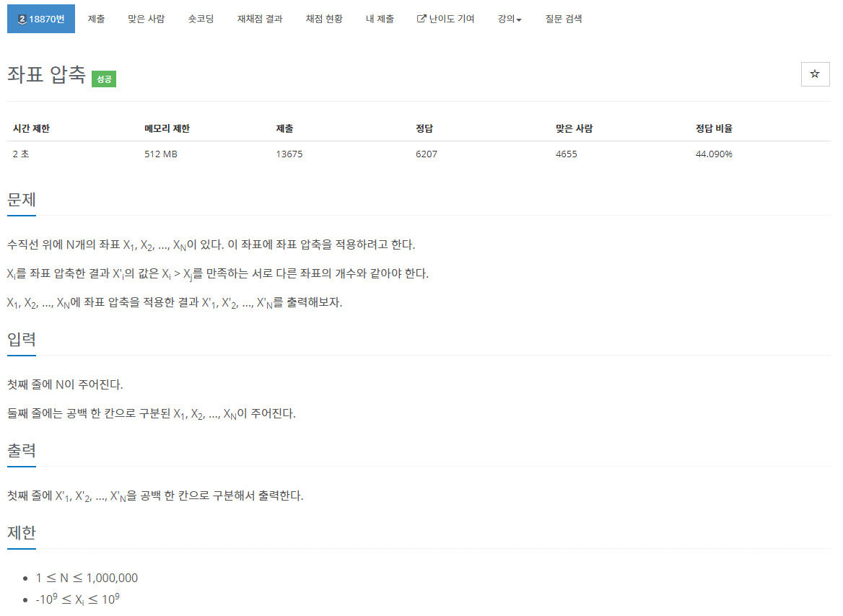Click the tier badge icon beside 18870번
This screenshot has width=843, height=616.
click(22, 19)
